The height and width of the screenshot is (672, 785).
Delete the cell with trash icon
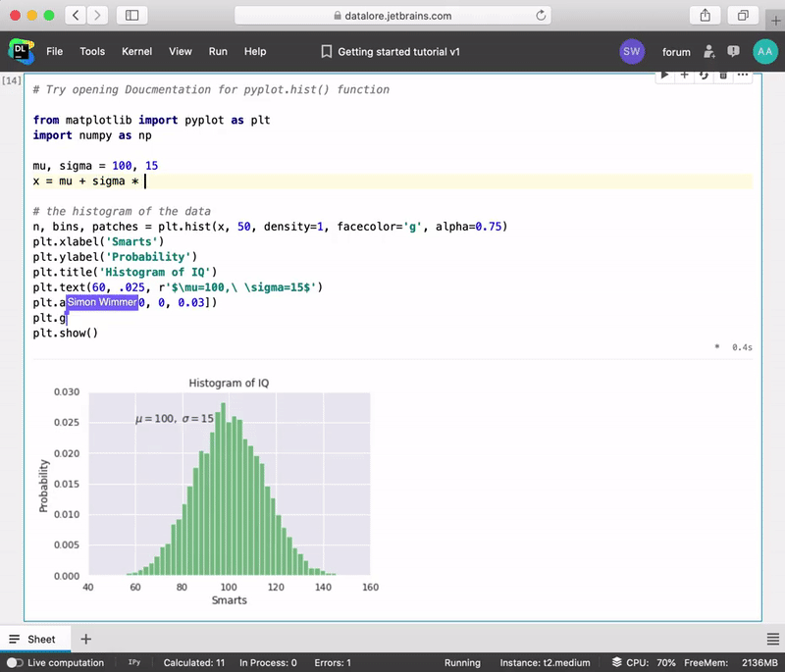(723, 76)
